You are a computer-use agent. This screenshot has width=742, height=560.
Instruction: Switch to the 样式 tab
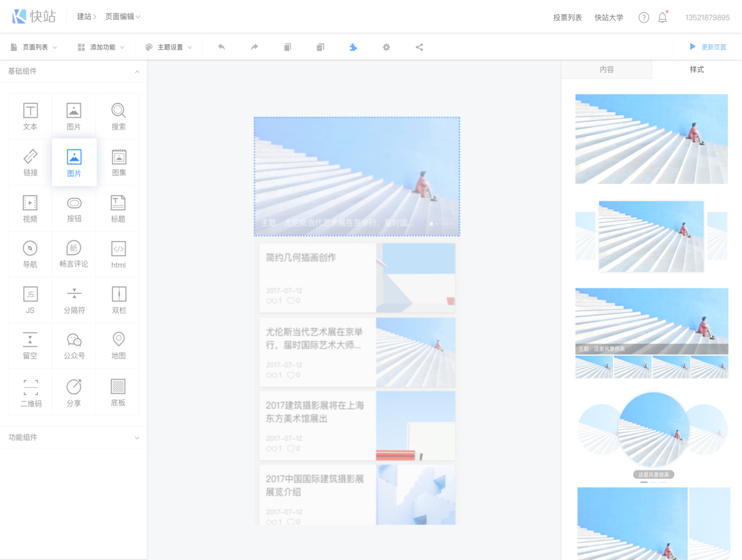[x=696, y=70]
